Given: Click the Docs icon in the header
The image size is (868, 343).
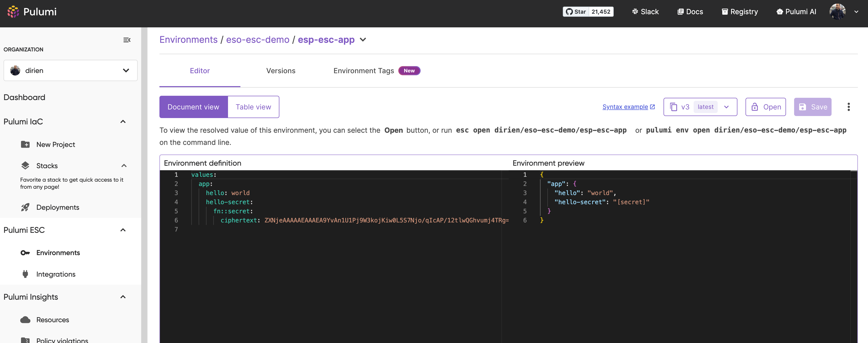Looking at the screenshot, I should 681,12.
